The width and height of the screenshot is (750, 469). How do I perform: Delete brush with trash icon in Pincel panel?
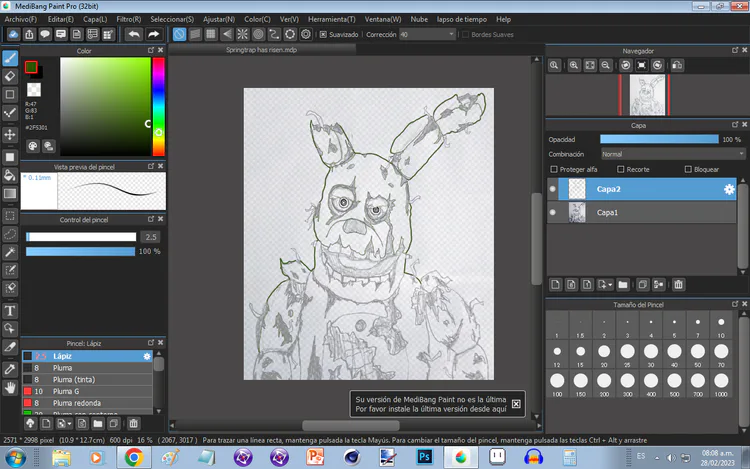[133, 424]
